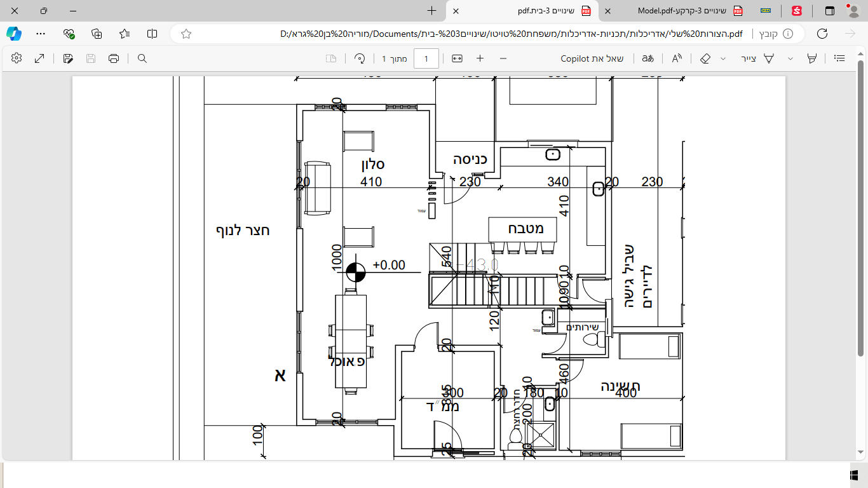Image resolution: width=868 pixels, height=488 pixels.
Task: Click the Ask Copilot (שאל את Copilot) button
Action: click(592, 58)
